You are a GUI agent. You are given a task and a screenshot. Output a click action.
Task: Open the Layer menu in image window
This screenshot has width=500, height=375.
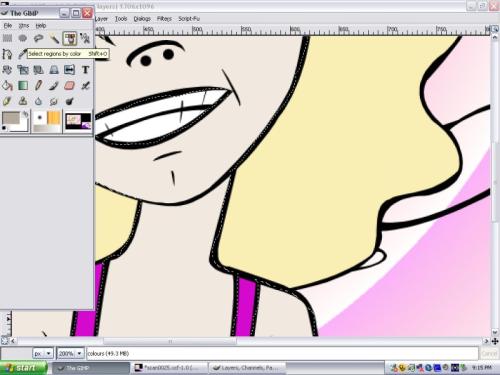pyautogui.click(x=101, y=19)
